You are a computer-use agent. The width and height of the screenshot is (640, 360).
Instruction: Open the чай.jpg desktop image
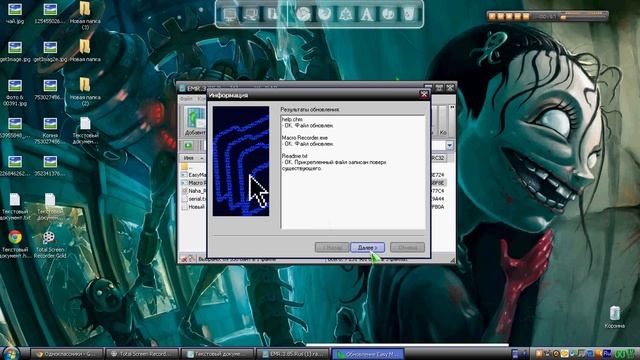(x=15, y=13)
